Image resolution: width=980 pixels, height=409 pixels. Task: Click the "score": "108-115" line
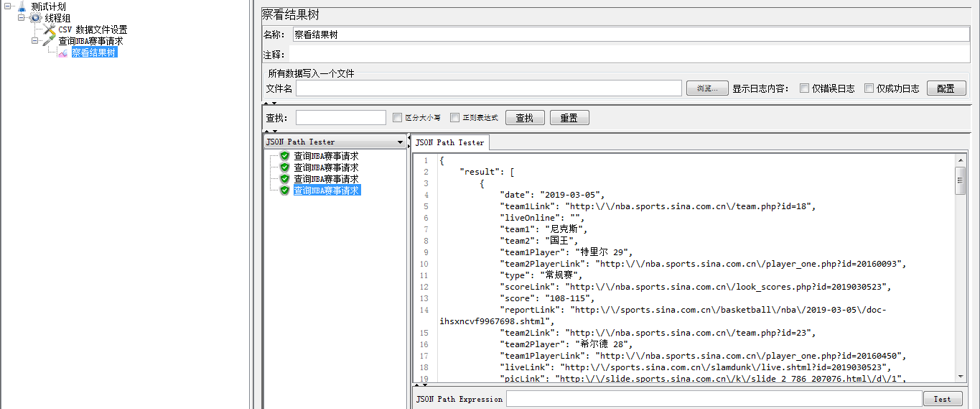click(x=547, y=298)
